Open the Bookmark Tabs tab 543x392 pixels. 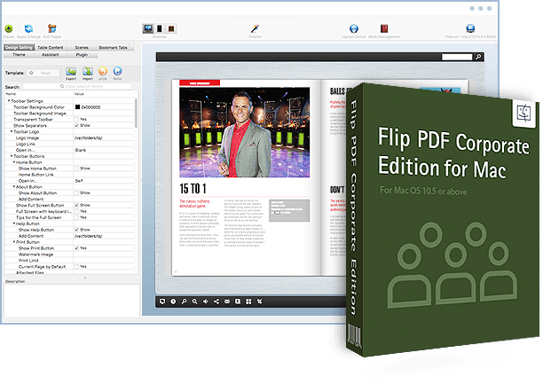[114, 47]
